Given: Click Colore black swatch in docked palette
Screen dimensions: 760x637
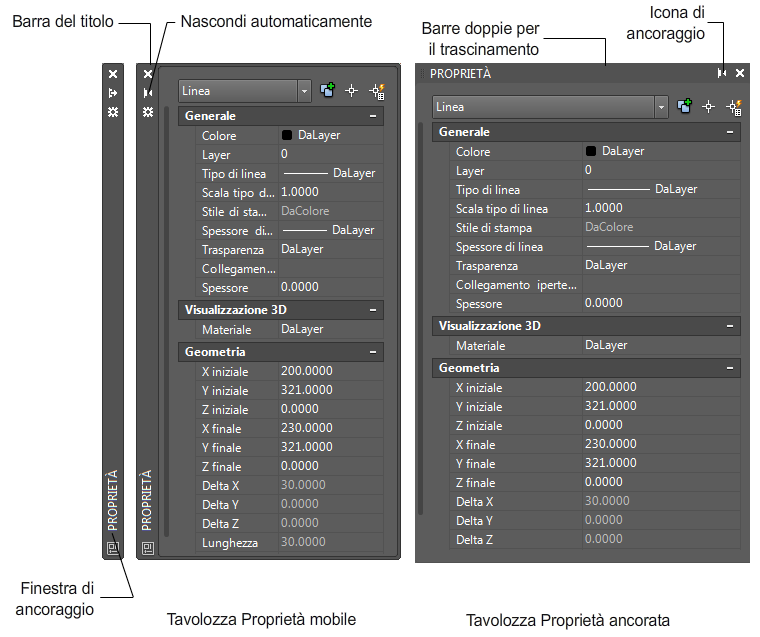Looking at the screenshot, I should pyautogui.click(x=591, y=151).
